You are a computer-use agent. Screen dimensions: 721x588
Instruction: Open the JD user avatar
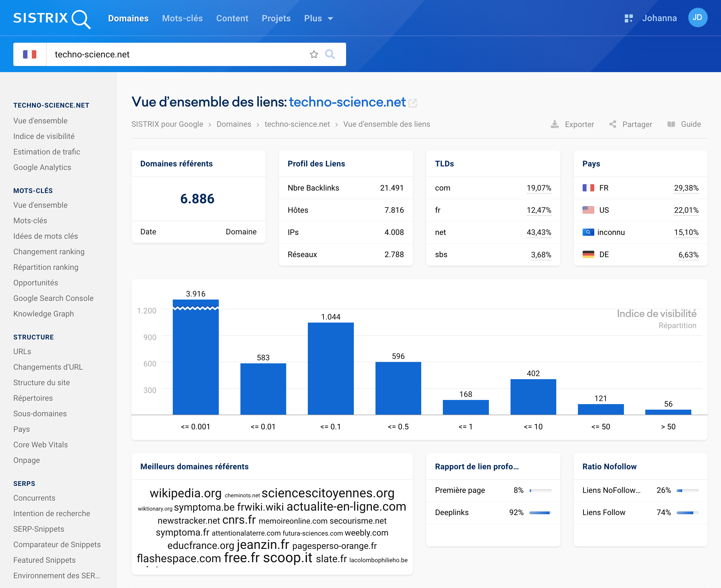(x=698, y=18)
